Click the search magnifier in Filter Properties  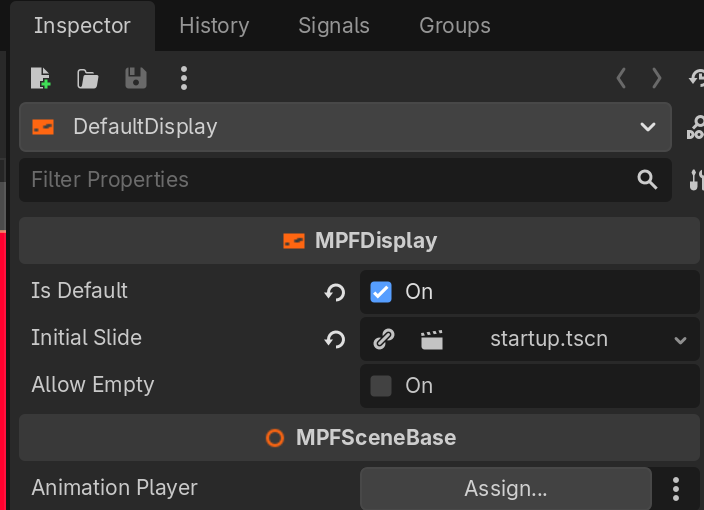point(648,180)
